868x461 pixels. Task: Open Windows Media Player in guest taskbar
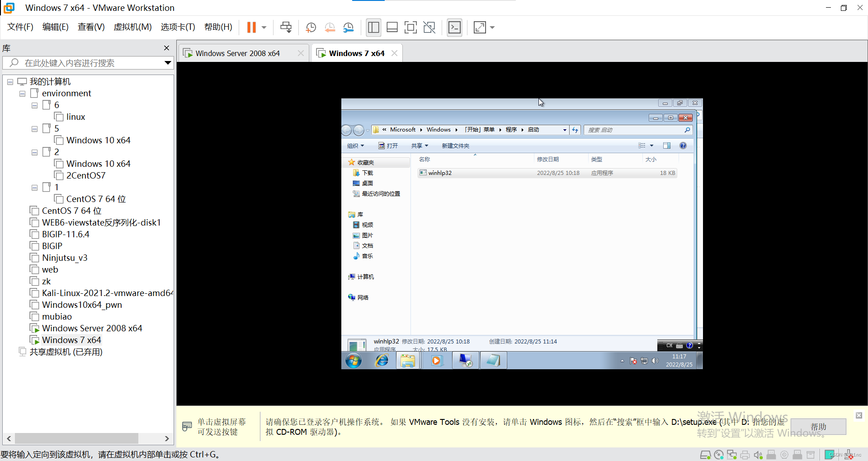click(x=436, y=361)
